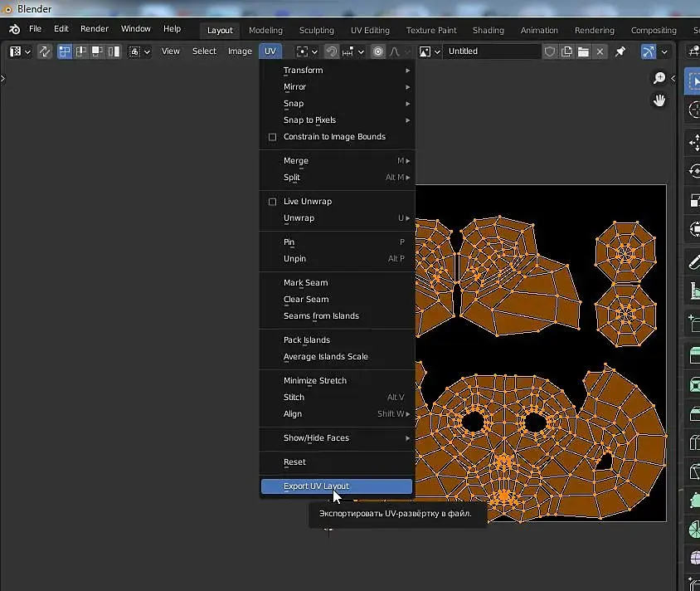Open image folder icon in header

(583, 51)
